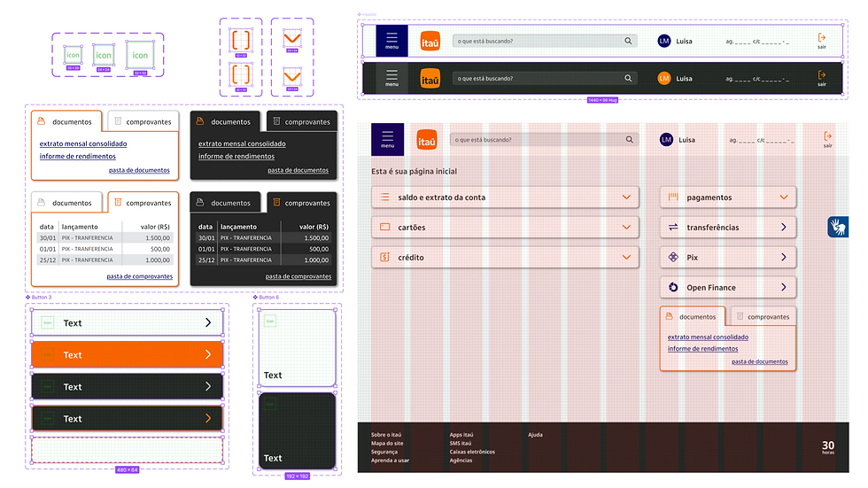Click the hamburger menu in the dark header
This screenshot has width=868, height=488.
tap(391, 78)
